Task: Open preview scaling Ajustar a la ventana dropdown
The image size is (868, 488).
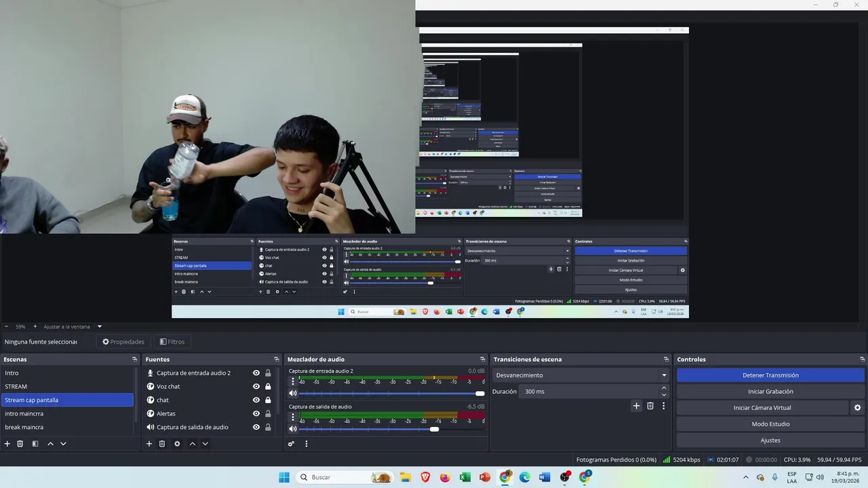Action: pos(72,327)
